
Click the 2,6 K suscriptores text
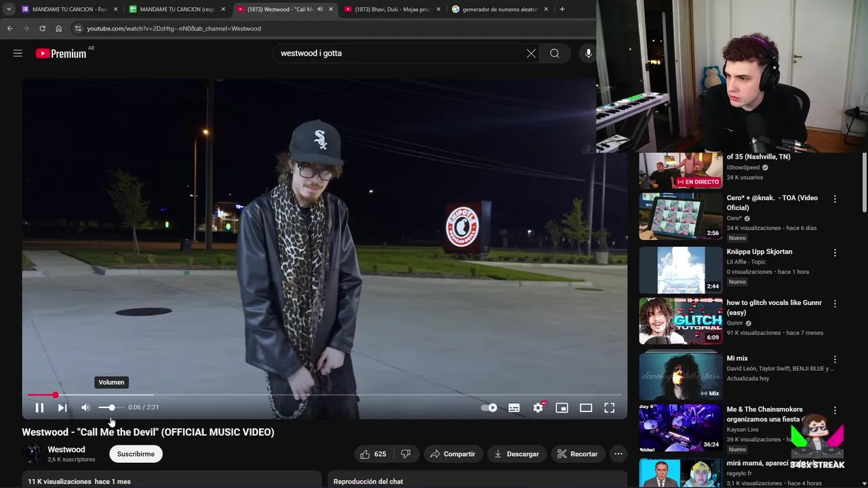pyautogui.click(x=71, y=460)
